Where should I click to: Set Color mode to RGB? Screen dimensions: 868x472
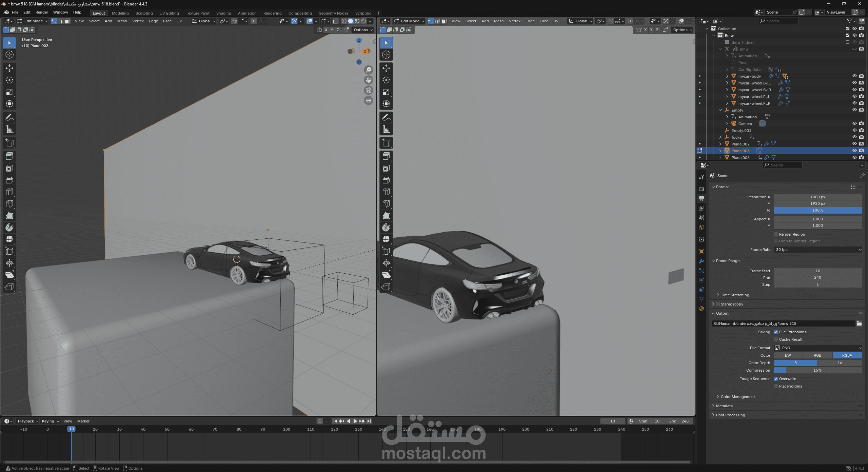point(817,355)
